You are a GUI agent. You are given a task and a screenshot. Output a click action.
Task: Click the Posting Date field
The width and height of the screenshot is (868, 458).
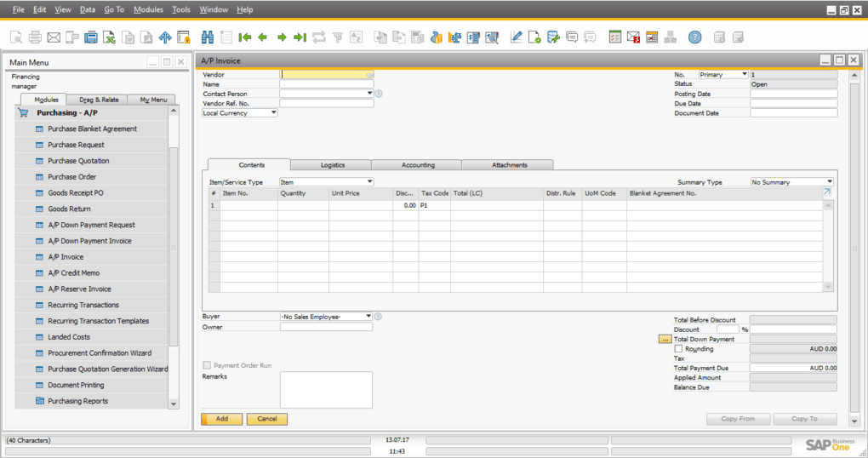(x=794, y=94)
